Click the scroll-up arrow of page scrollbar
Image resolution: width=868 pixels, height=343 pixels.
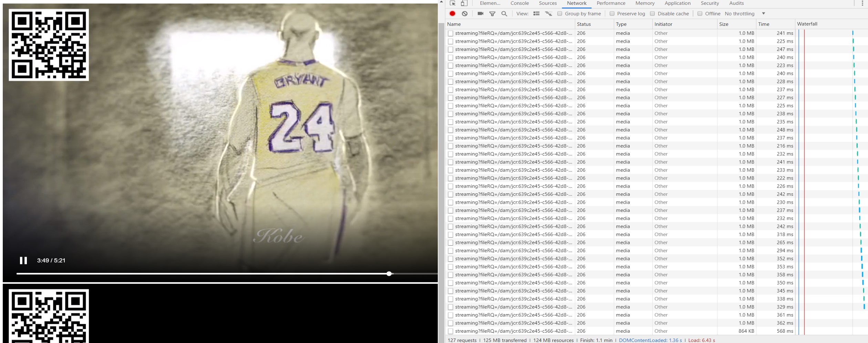[x=441, y=2]
